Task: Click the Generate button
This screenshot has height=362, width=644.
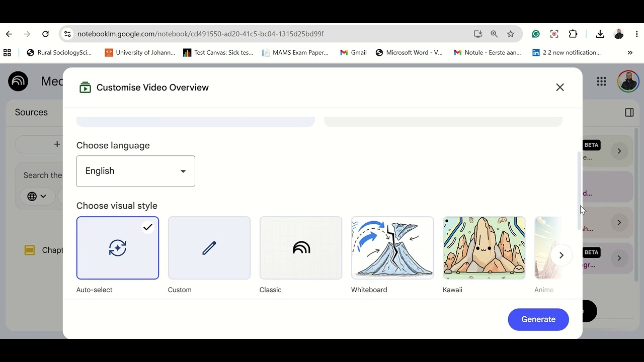Action: pyautogui.click(x=538, y=319)
